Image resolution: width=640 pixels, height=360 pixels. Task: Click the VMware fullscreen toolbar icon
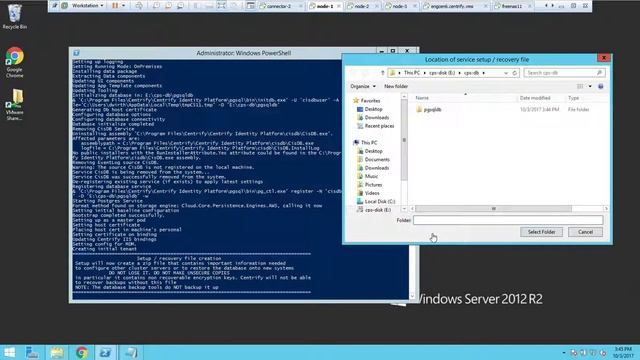pyautogui.click(x=222, y=6)
